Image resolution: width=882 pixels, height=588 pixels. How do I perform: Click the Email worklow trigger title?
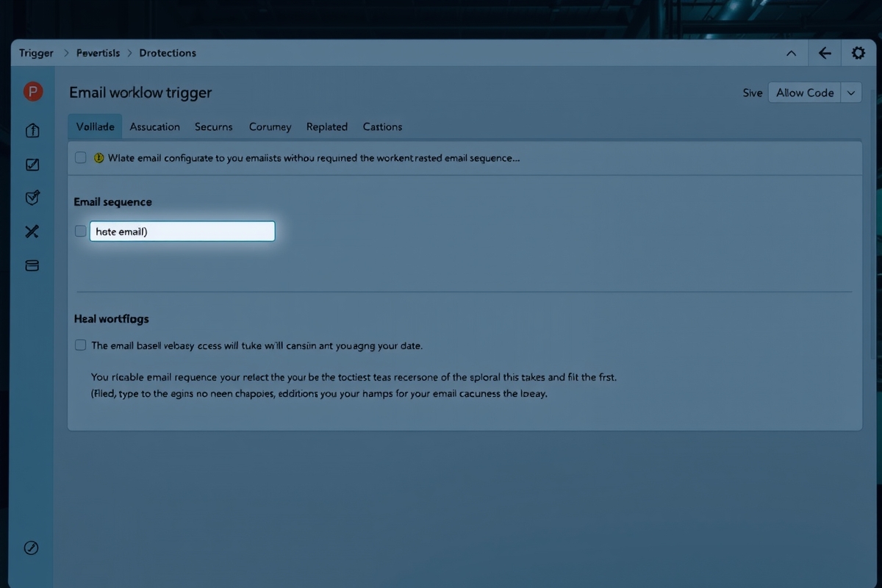140,93
